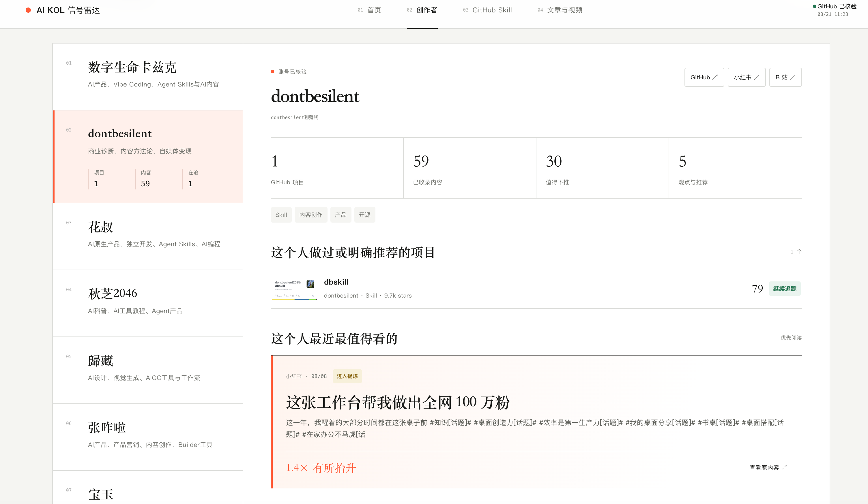868x504 pixels.
Task: Open the 小红书 external profile button
Action: coord(747,78)
